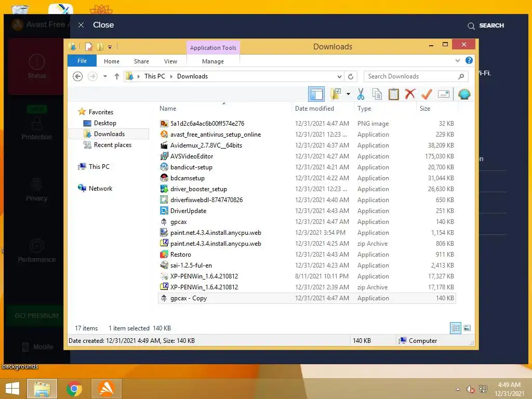The image size is (532, 399).
Task: Open the Start menu button
Action: (x=12, y=389)
